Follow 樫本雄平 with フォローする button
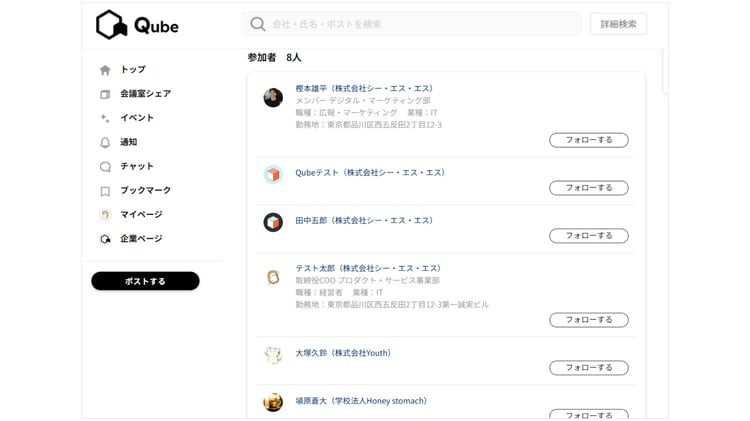The image size is (750, 421). (589, 140)
